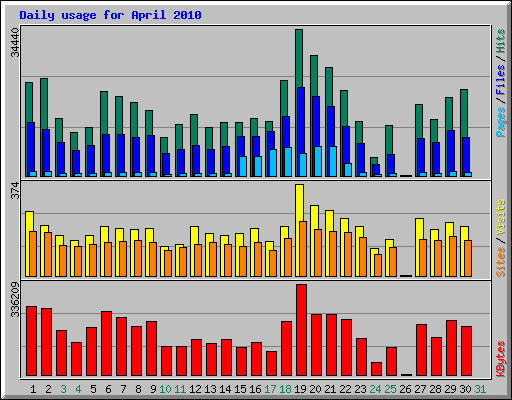Click day label 29 on the x-axis
The width and height of the screenshot is (512, 400).
click(x=450, y=389)
